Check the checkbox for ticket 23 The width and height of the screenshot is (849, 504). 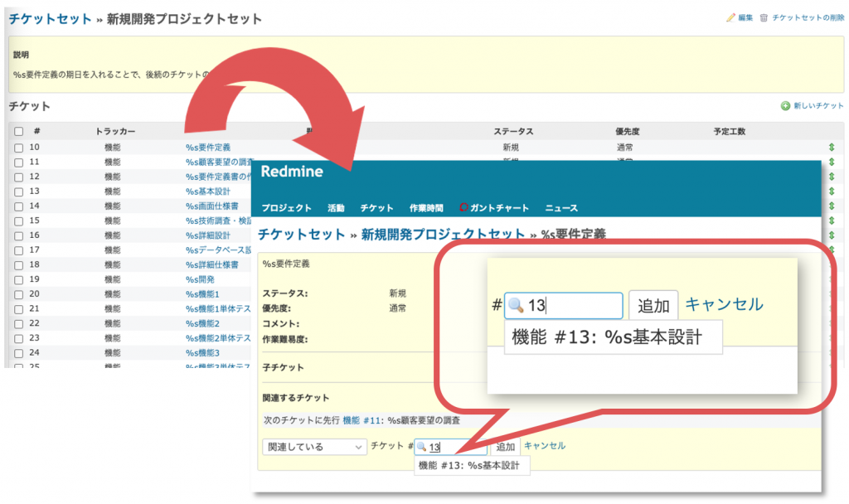coord(19,338)
